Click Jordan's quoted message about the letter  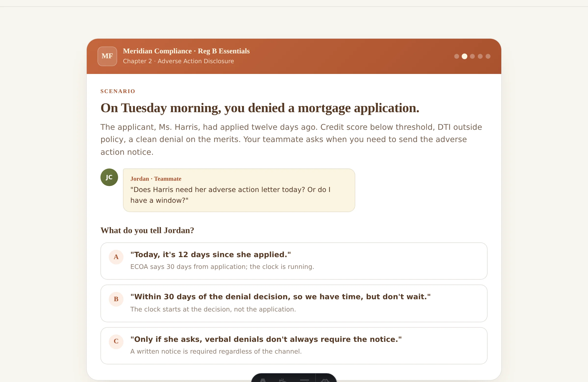(x=230, y=195)
